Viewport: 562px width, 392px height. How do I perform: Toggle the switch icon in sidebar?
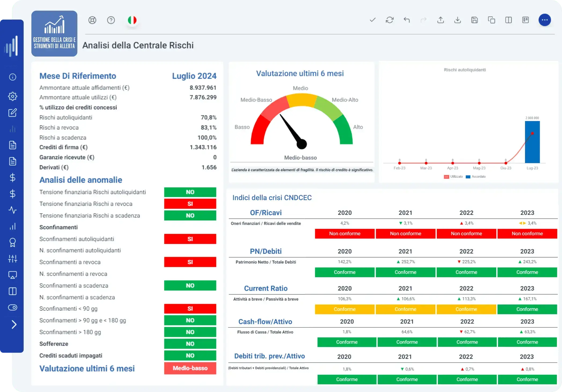click(13, 307)
